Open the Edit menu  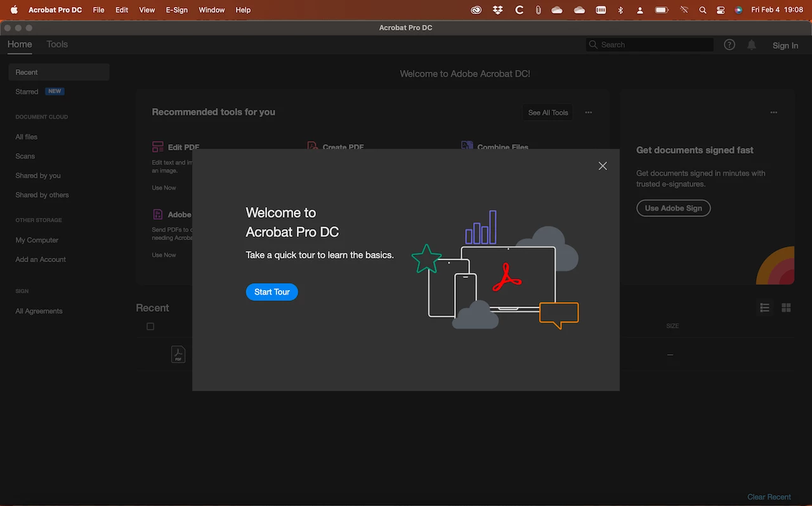coord(122,10)
